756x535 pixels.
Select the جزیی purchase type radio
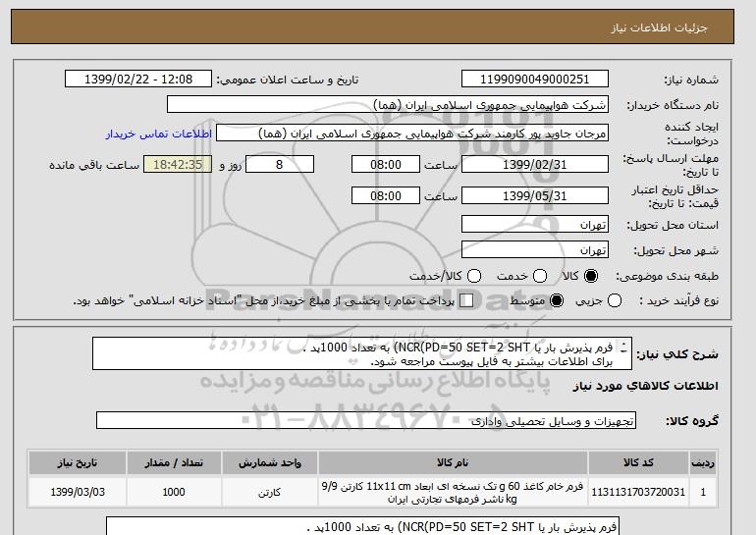[x=615, y=300]
